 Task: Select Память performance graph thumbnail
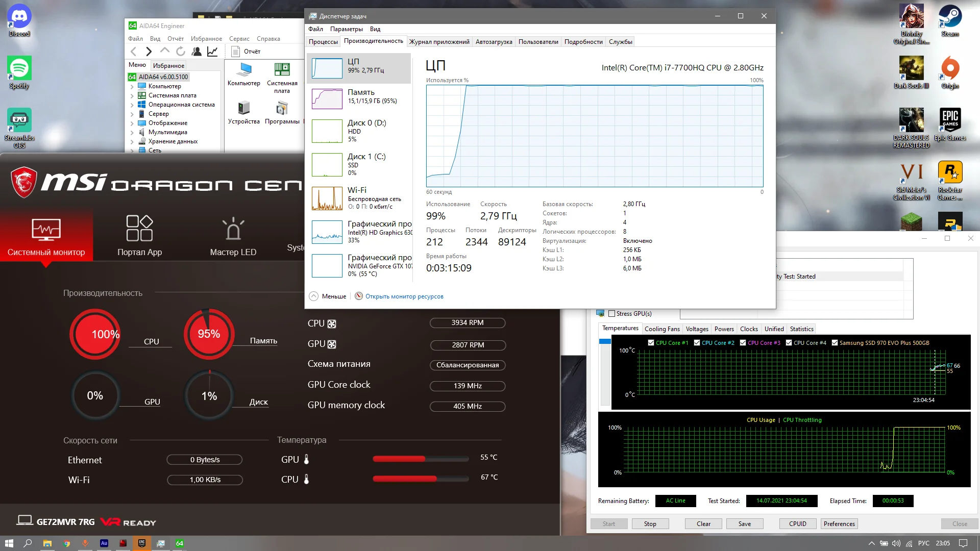[327, 98]
